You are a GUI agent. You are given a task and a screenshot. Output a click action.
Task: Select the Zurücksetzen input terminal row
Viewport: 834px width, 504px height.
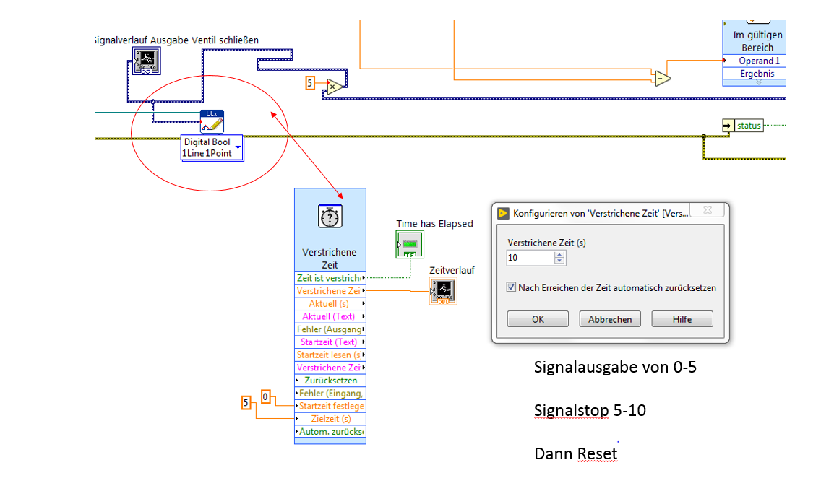pyautogui.click(x=330, y=380)
